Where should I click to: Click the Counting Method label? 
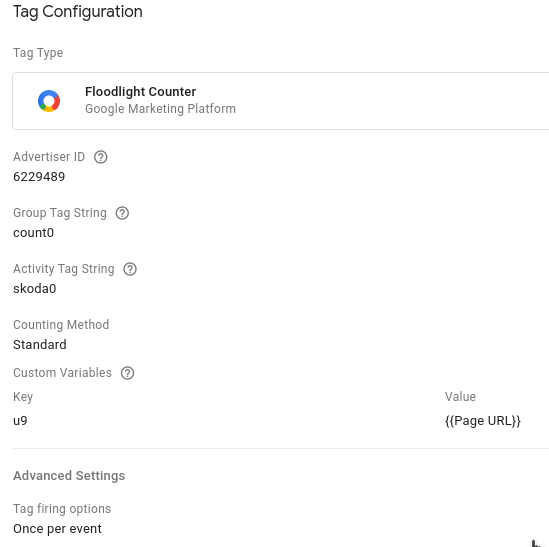[61, 325]
